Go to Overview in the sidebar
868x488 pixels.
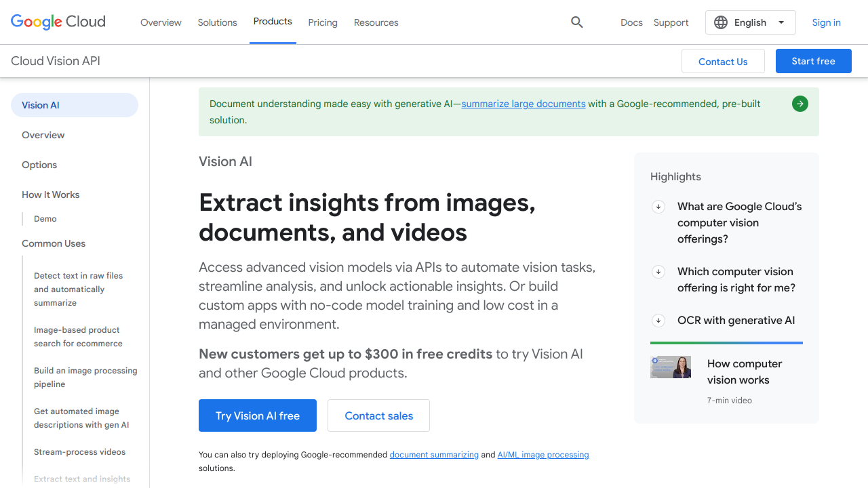[x=43, y=135]
